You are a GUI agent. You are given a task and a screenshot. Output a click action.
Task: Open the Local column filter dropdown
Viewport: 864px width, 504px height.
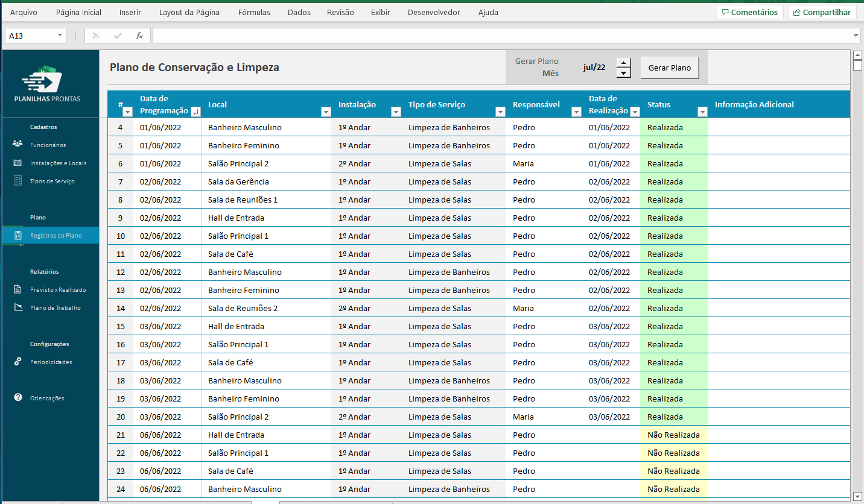326,112
